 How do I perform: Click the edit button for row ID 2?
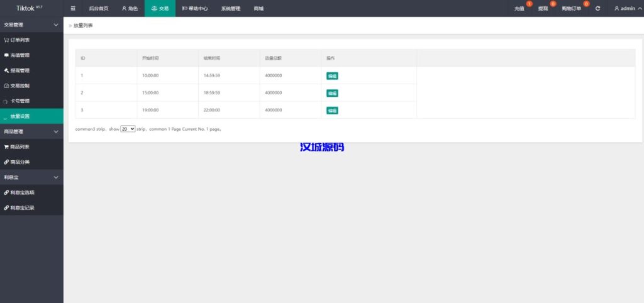[332, 93]
